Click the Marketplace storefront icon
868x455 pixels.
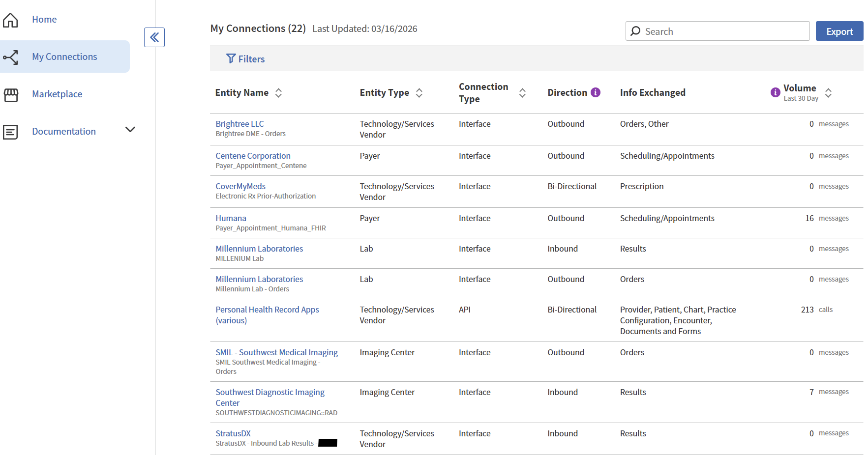(11, 94)
